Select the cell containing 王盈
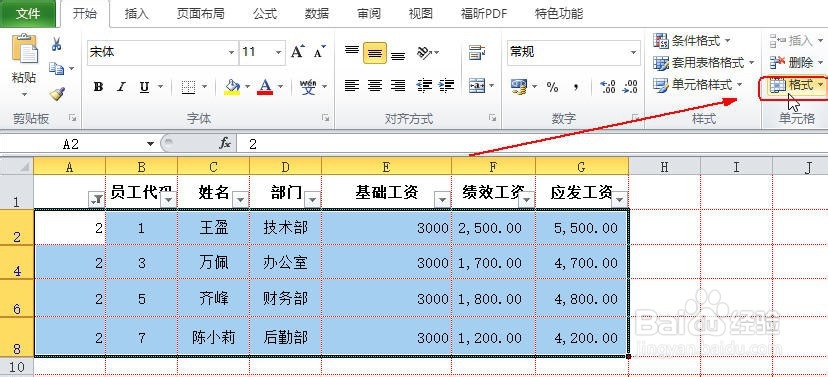 tap(214, 228)
